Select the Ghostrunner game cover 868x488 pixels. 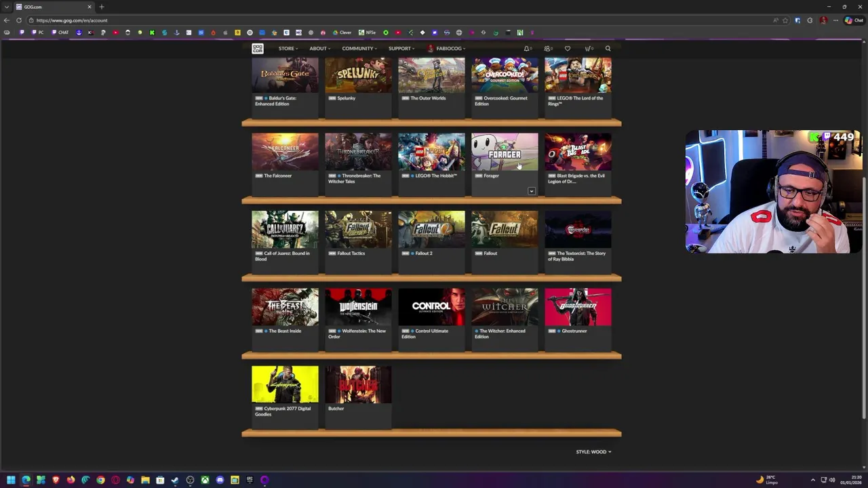point(578,307)
